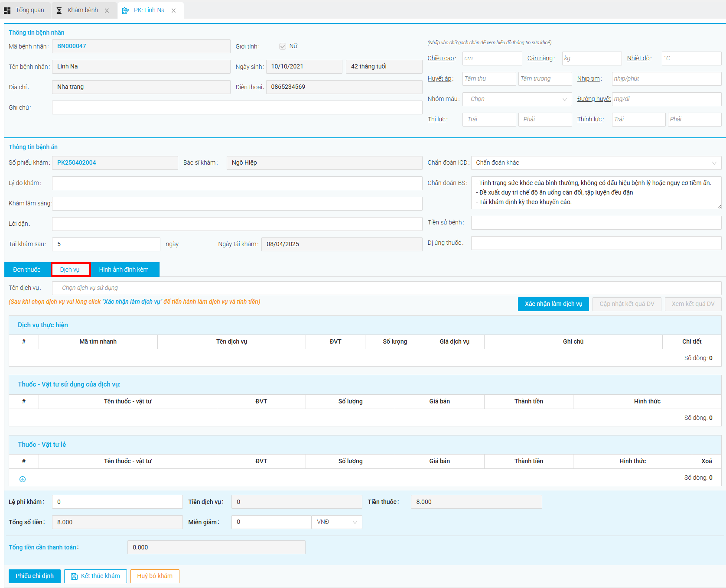Click the Tiền sử bệnh input field

pos(596,223)
